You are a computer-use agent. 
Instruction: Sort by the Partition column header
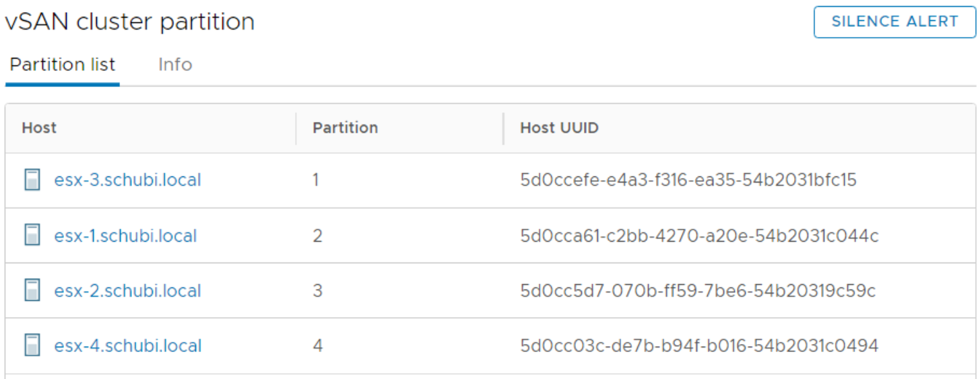(x=345, y=128)
